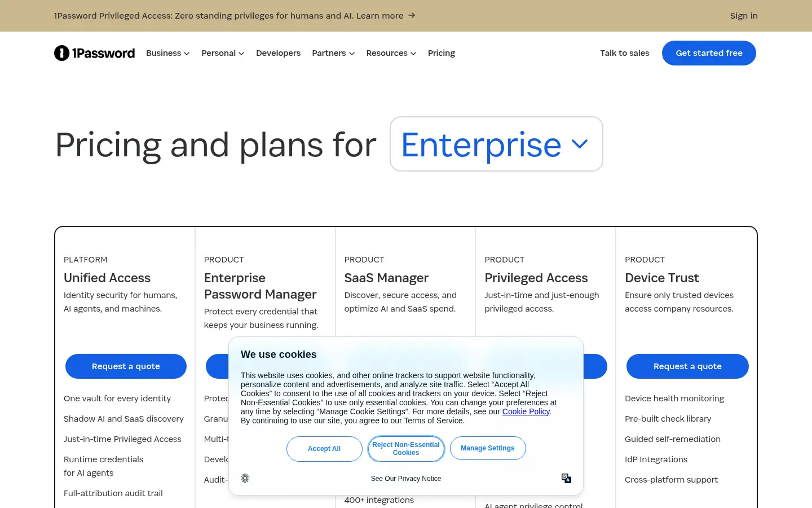The image size is (812, 508).
Task: Open the Enterprise plan selector dropdown
Action: tap(496, 144)
